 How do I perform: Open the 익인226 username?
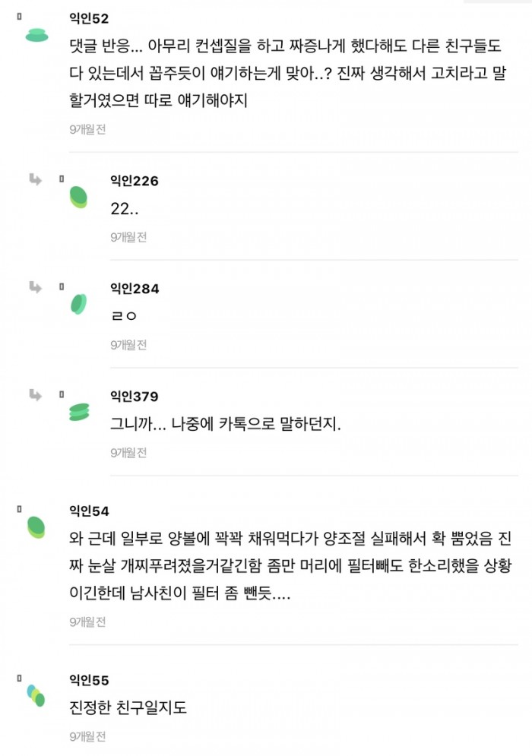(135, 181)
